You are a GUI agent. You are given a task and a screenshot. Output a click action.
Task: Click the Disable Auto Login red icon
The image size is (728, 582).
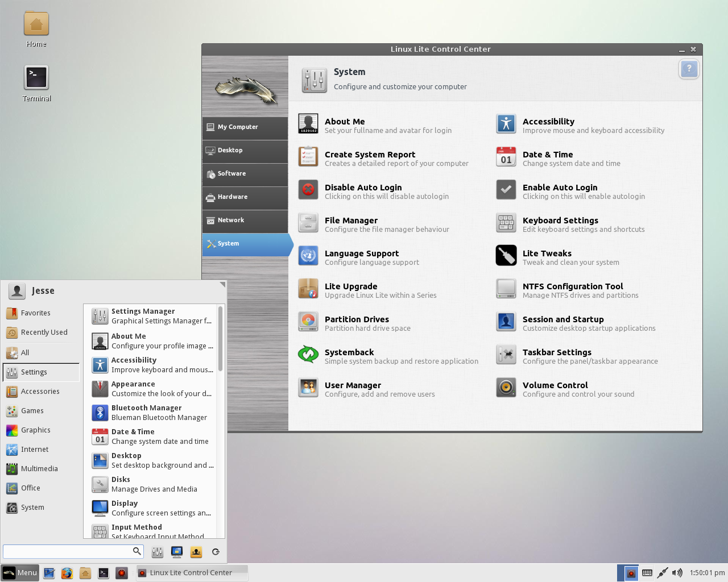(x=308, y=190)
